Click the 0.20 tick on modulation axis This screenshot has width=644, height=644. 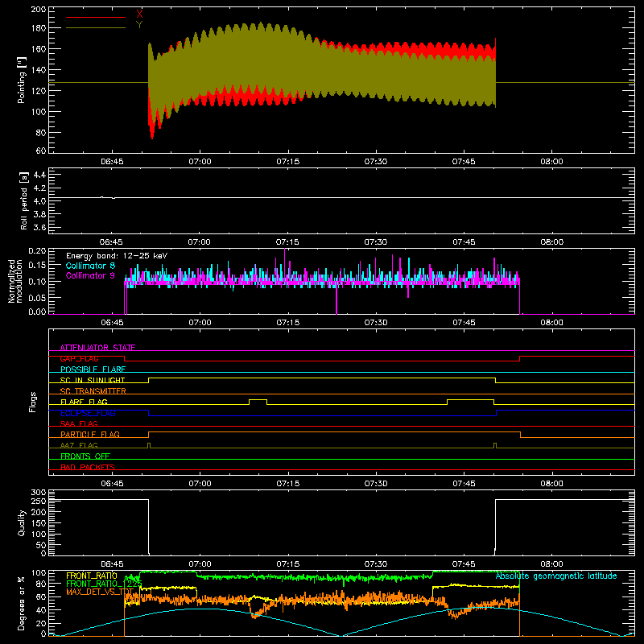click(x=37, y=251)
